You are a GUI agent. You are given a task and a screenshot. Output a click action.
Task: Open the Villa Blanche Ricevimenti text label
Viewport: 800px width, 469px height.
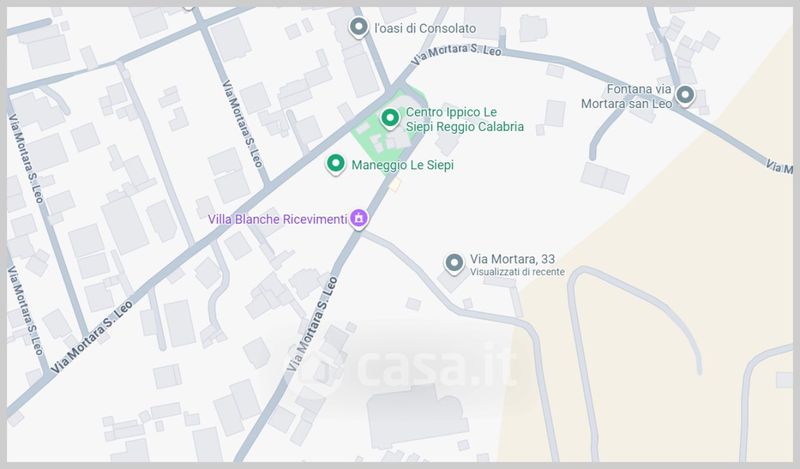click(x=277, y=219)
